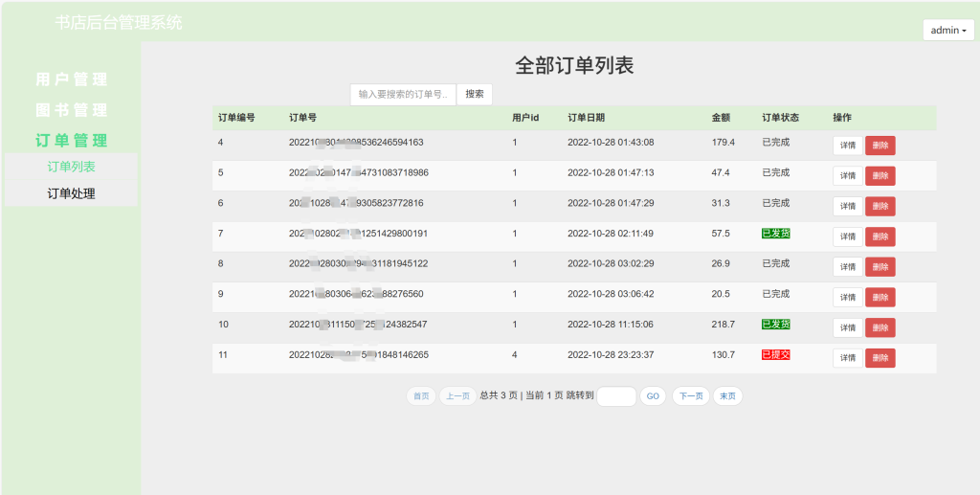Screen dimensions: 980x495
Task: View 详情 for order 5
Action: [x=848, y=175]
